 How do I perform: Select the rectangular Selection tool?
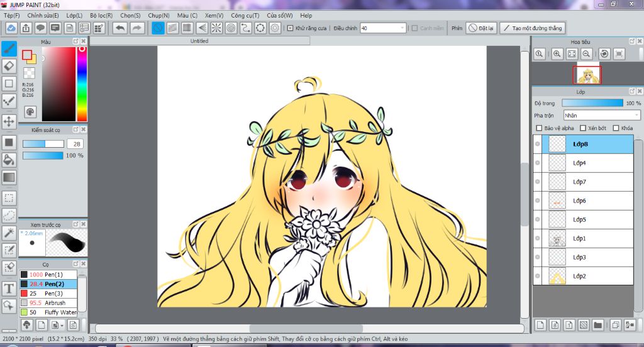coord(9,198)
